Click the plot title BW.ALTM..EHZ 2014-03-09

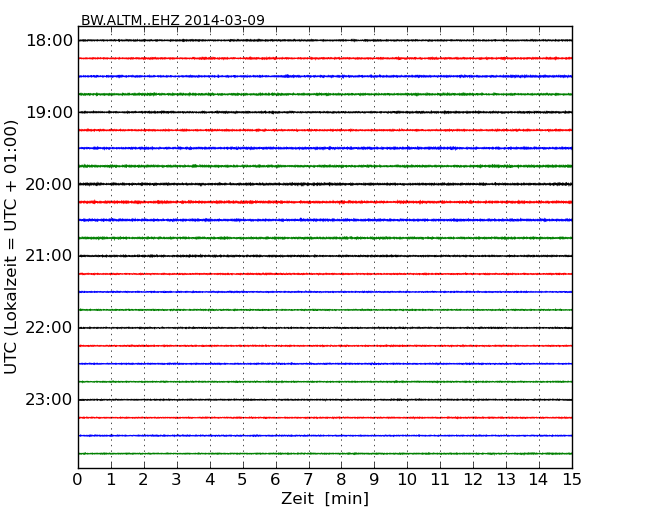coord(172,20)
